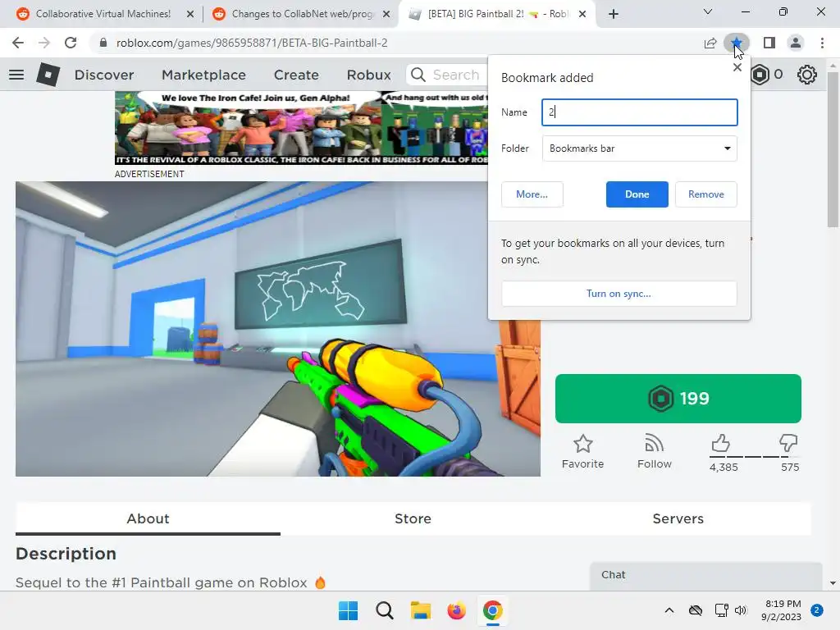Switch to the About tab

(148, 518)
